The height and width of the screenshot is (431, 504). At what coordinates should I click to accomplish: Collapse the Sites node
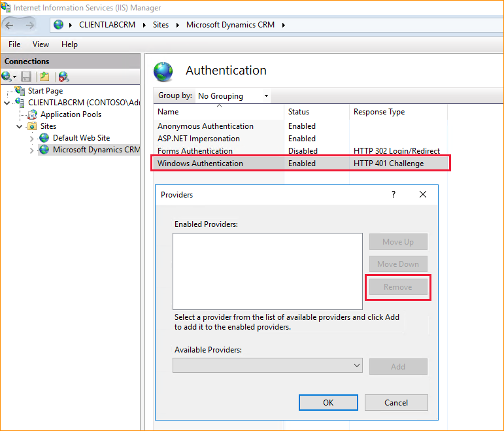[20, 126]
